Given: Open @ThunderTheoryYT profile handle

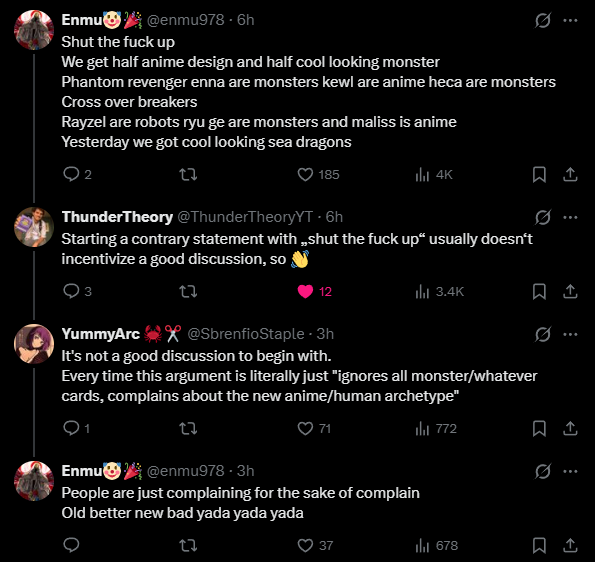Looking at the screenshot, I should click(245, 217).
